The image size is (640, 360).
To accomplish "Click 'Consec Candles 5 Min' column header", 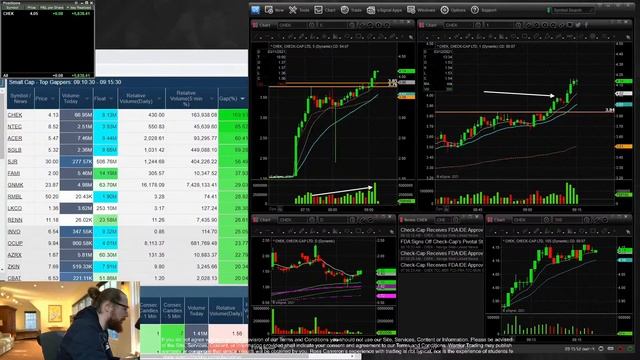I will 172,311.
